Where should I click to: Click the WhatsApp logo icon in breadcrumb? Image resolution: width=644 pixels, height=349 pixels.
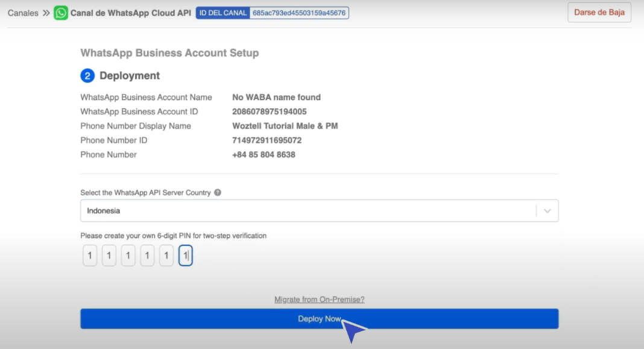coord(61,13)
